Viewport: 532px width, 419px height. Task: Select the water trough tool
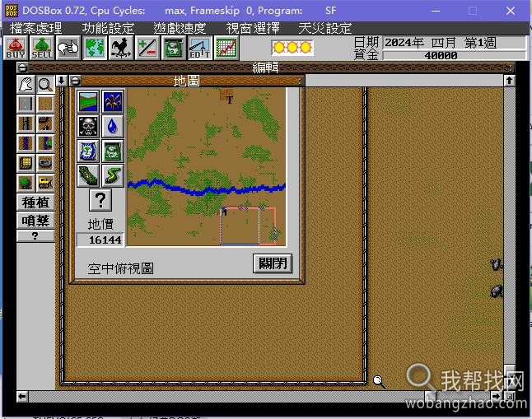[x=45, y=163]
